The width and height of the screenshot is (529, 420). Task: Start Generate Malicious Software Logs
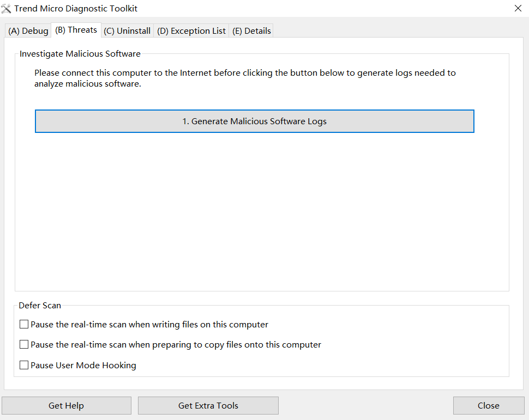coord(254,121)
